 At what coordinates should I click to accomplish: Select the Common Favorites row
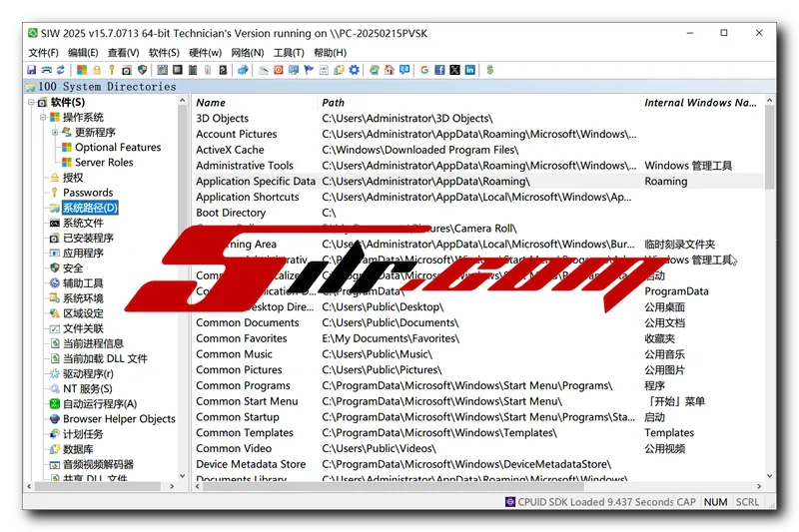click(478, 338)
